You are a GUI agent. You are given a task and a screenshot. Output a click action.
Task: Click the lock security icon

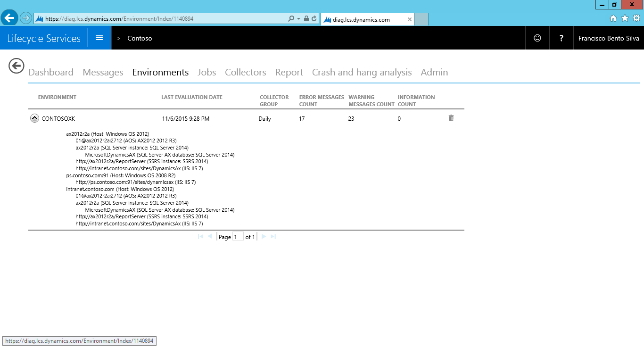(306, 19)
